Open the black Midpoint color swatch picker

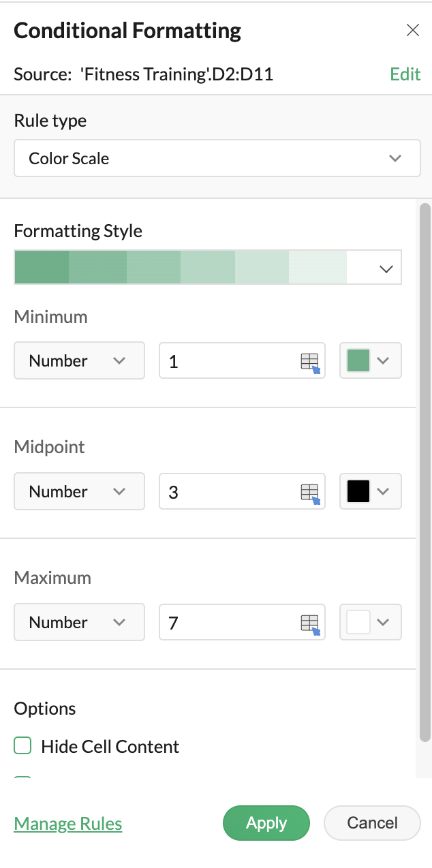[x=370, y=491]
